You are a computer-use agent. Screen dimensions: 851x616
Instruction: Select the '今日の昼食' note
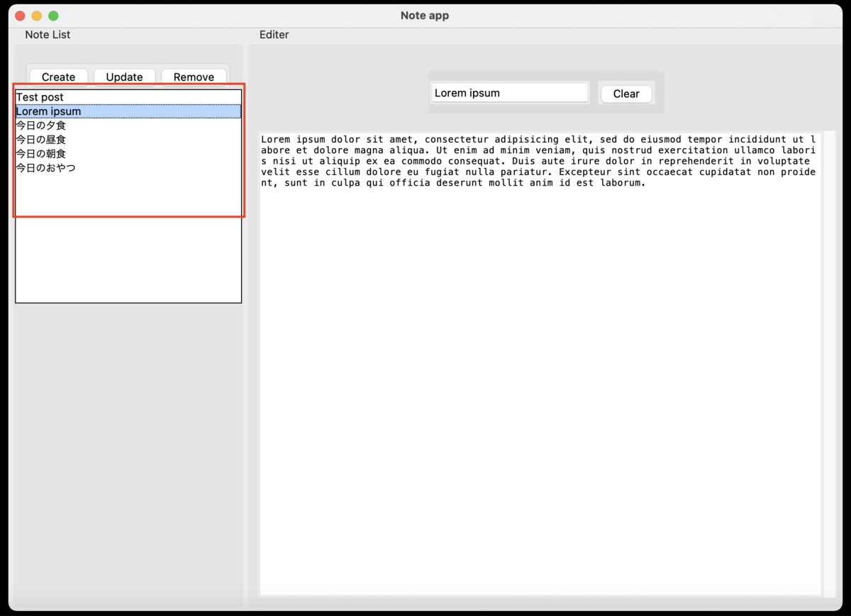point(128,140)
